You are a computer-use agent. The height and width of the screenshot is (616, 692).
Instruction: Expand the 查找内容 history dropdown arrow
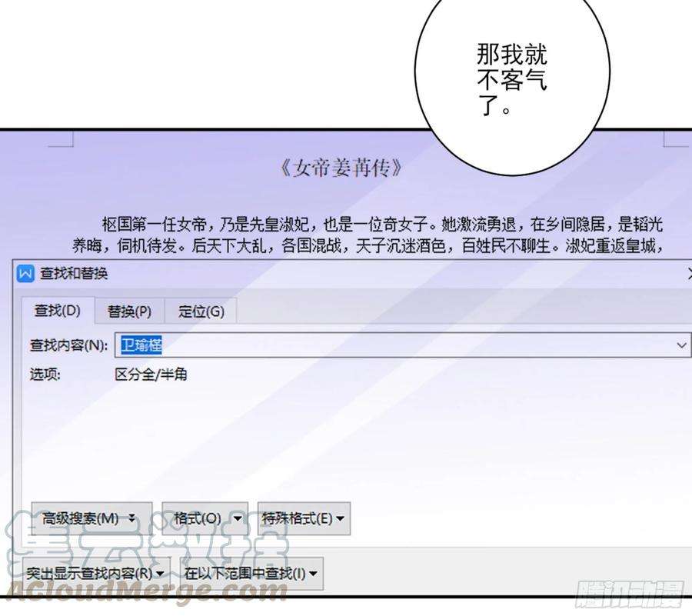click(681, 345)
